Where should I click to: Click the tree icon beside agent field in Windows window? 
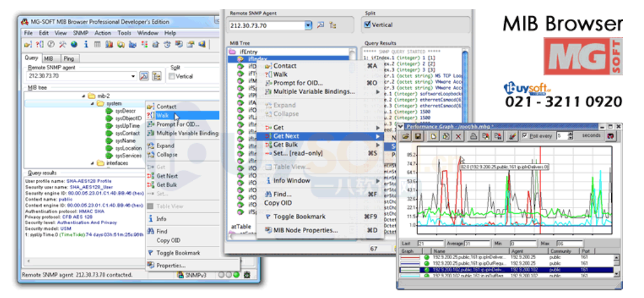click(x=157, y=76)
